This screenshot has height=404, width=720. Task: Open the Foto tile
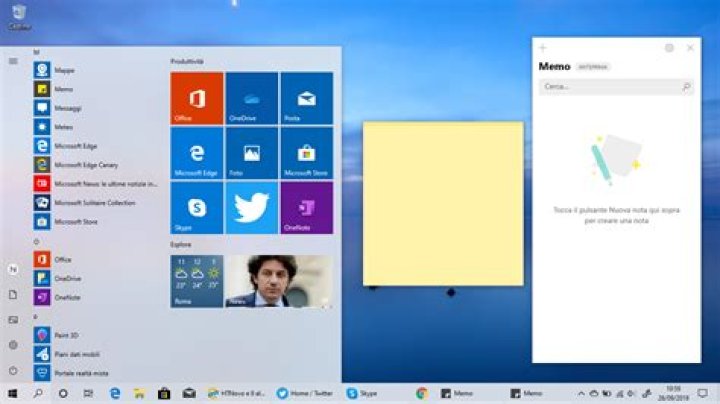point(252,153)
